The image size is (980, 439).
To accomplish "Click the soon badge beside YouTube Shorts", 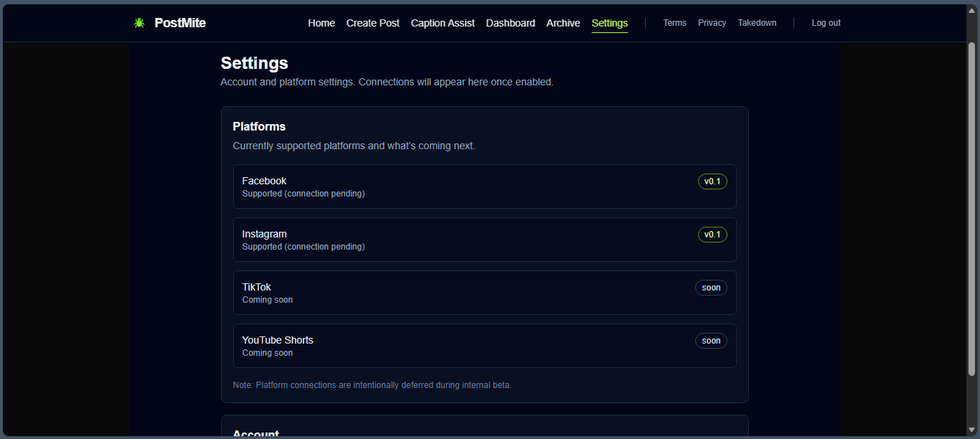I will tap(711, 340).
